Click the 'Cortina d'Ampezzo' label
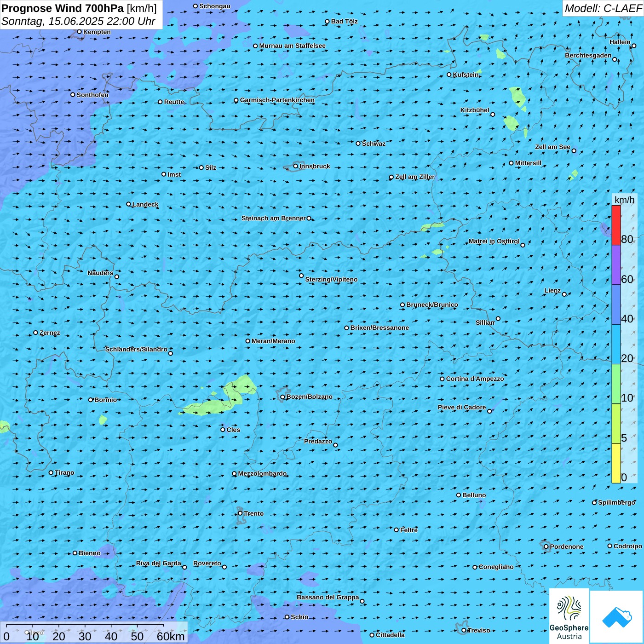This screenshot has width=644, height=644. (x=475, y=379)
